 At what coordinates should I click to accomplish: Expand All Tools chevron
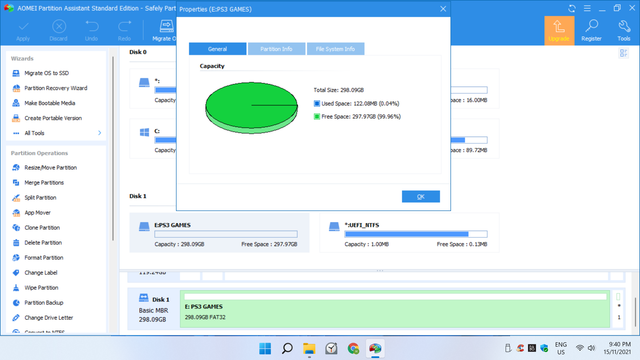tap(100, 133)
